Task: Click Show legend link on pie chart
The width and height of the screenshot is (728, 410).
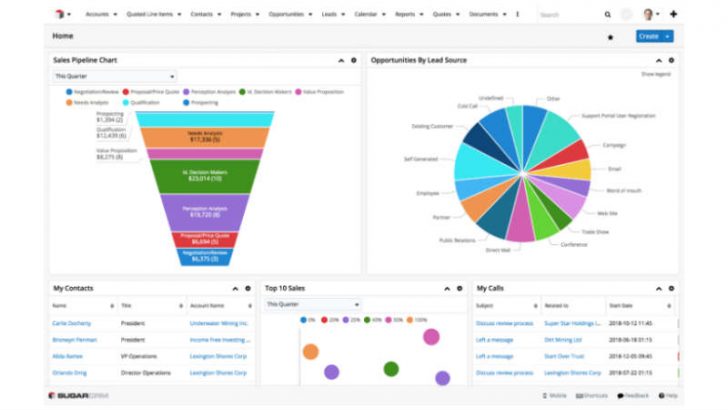Action: pos(656,74)
